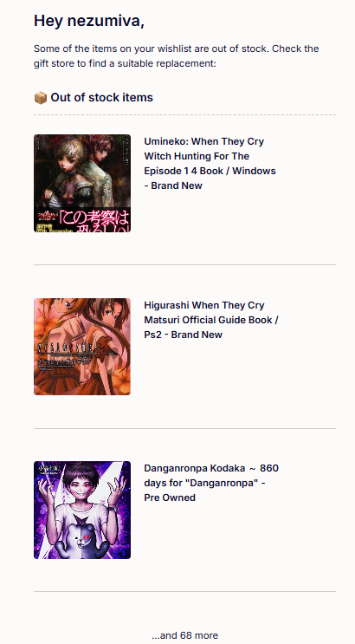Open the Higurashi Matsuri Official Guide Book title
The image size is (355, 644).
tap(211, 320)
